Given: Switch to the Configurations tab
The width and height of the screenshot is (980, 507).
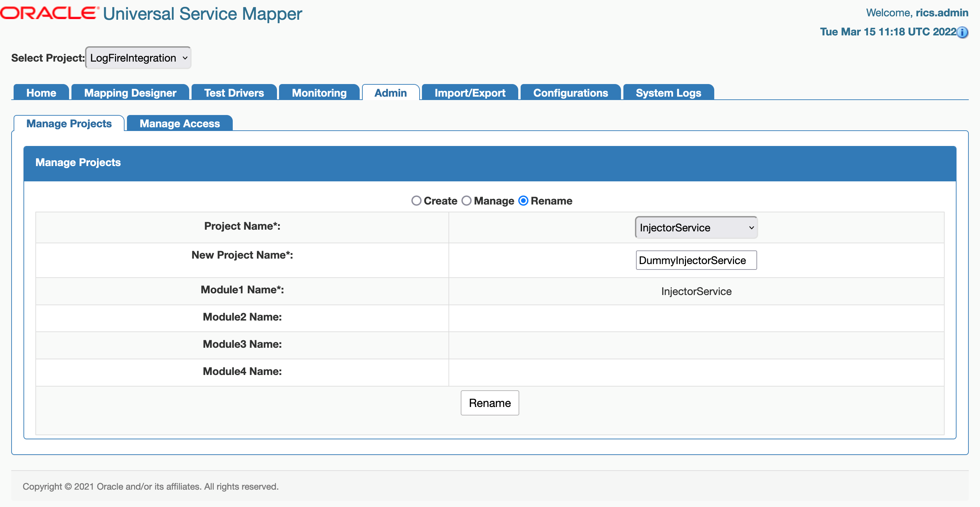Looking at the screenshot, I should 570,93.
